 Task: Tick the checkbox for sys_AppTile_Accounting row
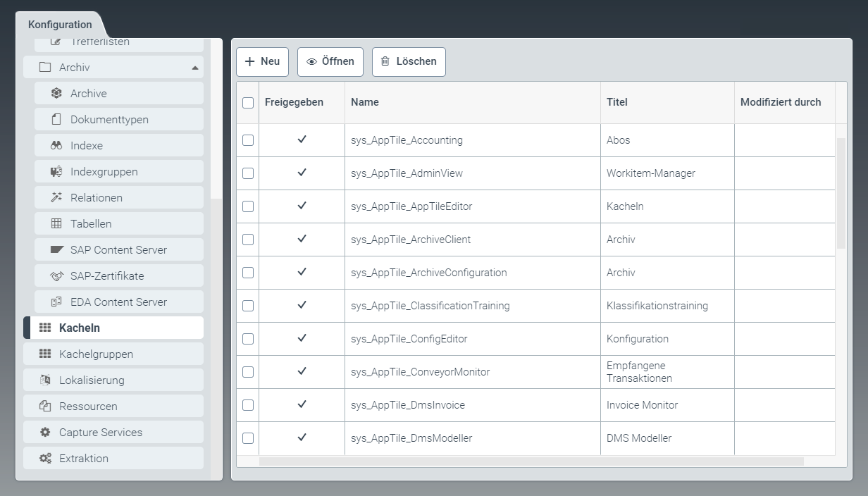point(248,140)
